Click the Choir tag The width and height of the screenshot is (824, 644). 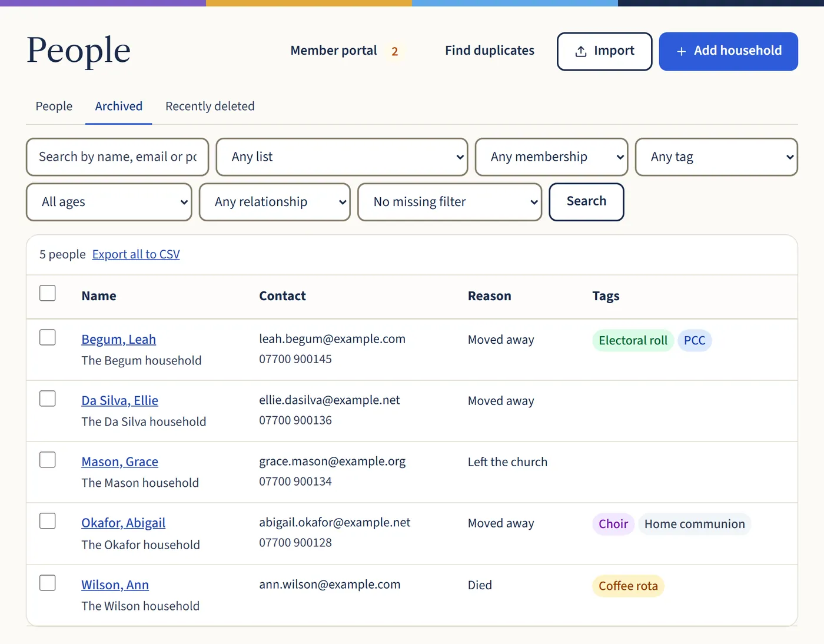tap(613, 525)
